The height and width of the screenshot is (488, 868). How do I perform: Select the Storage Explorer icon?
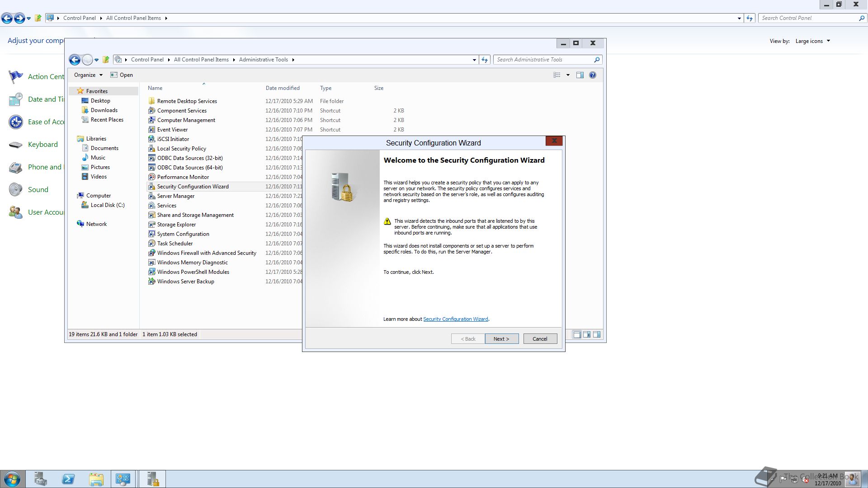pyautogui.click(x=152, y=224)
